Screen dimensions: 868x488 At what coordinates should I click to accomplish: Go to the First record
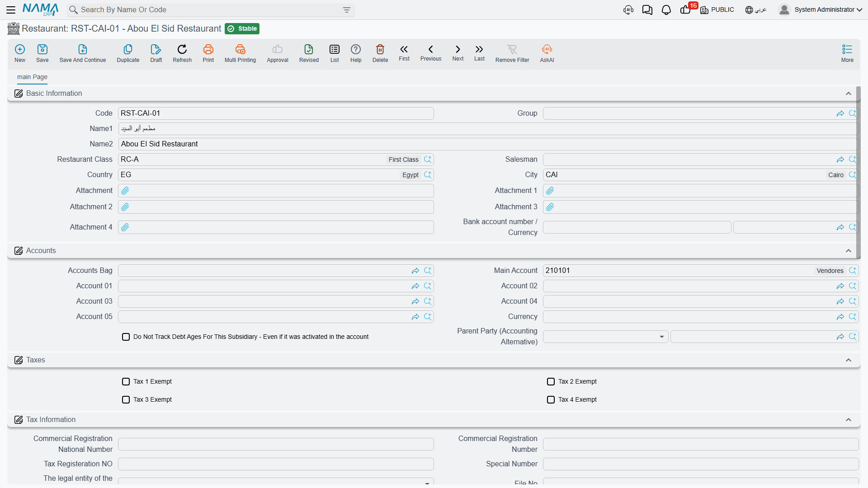[x=404, y=53]
